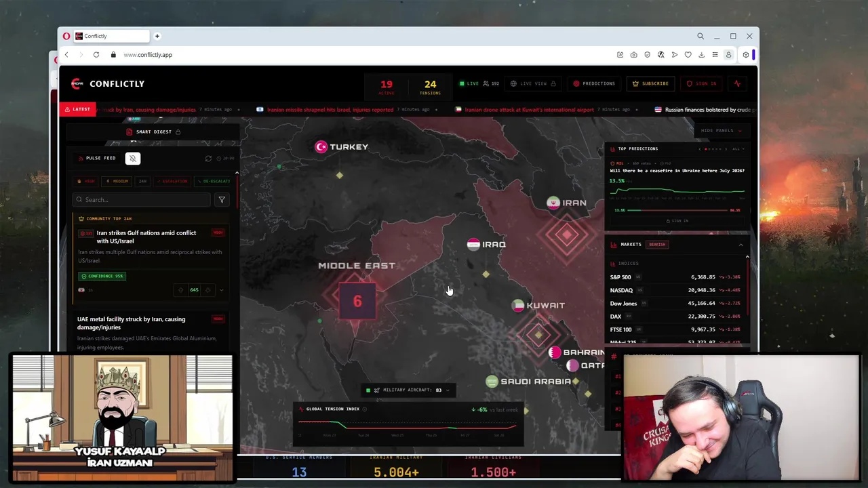Open UAE metal facility struck story
This screenshot has height=488, width=868.
(x=131, y=323)
